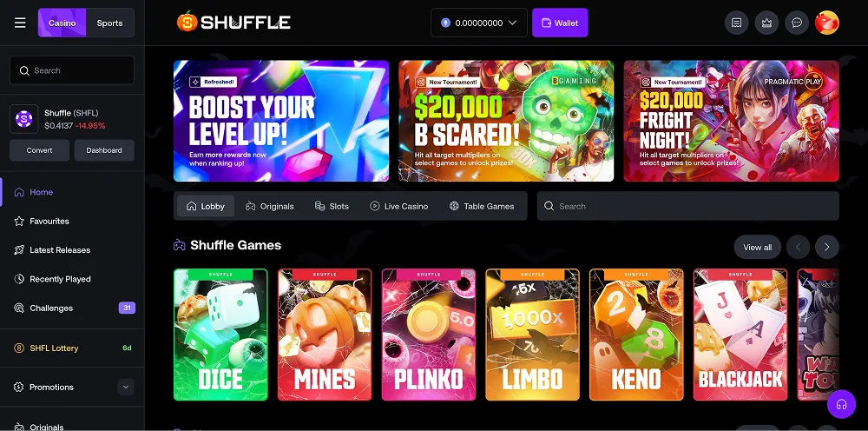The image size is (868, 431).
Task: Switch to the Live Casino tab
Action: 398,206
